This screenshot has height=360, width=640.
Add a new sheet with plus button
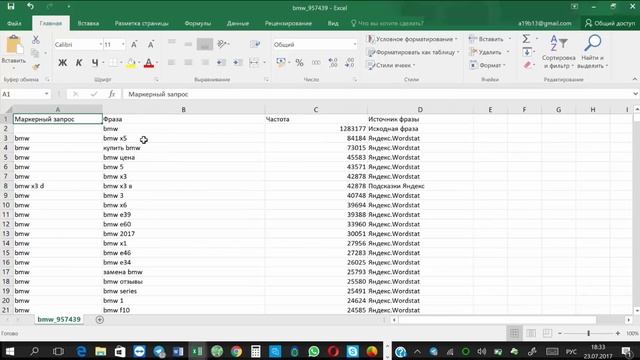[100, 320]
